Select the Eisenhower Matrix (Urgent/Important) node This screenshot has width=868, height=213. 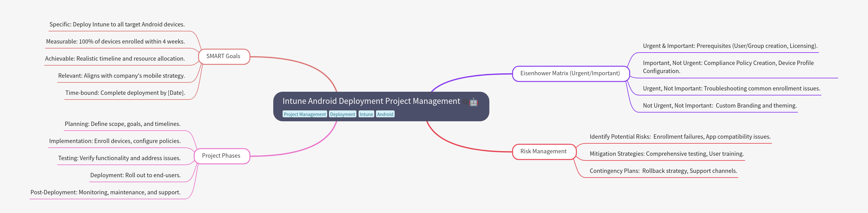(x=570, y=74)
